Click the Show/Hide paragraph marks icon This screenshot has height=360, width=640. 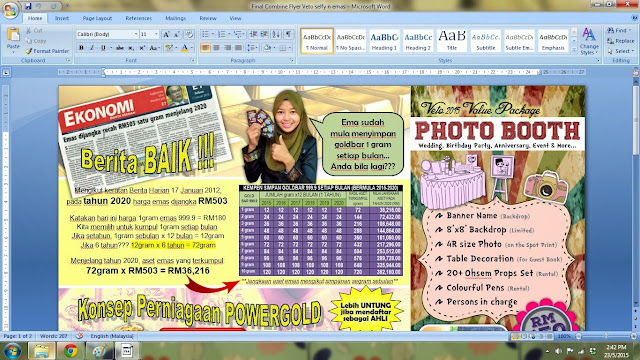tap(289, 34)
